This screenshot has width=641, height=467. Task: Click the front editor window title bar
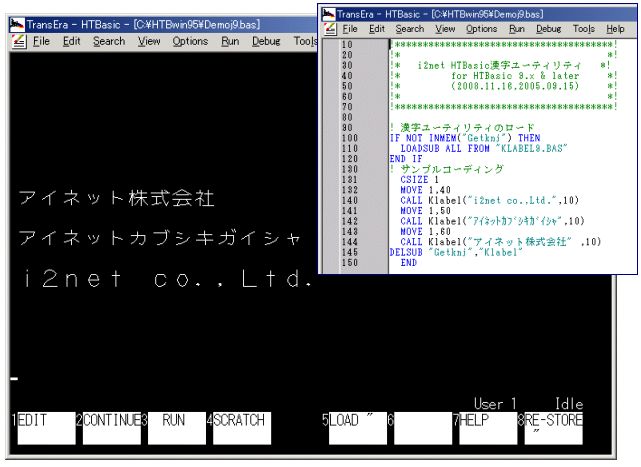tap(477, 14)
